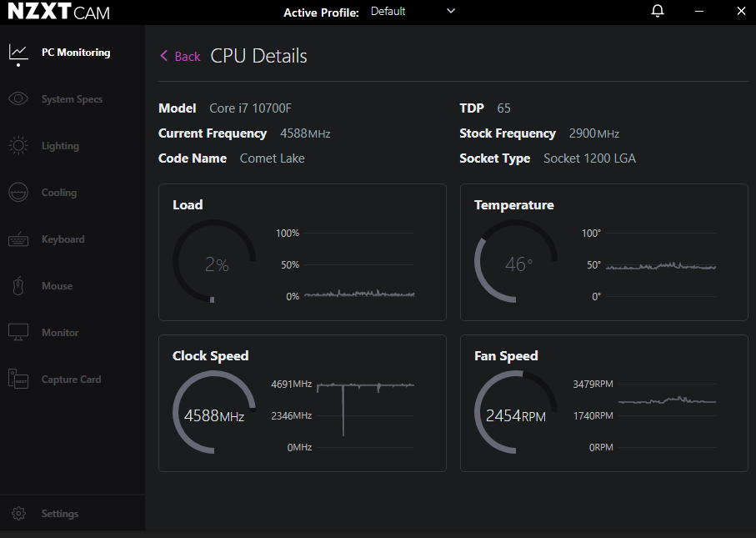The width and height of the screenshot is (756, 538).
Task: Select the Capture Card icon
Action: (x=18, y=380)
